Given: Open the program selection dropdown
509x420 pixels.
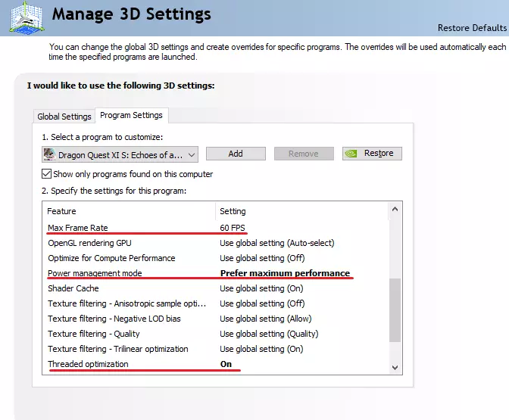Looking at the screenshot, I should point(192,154).
